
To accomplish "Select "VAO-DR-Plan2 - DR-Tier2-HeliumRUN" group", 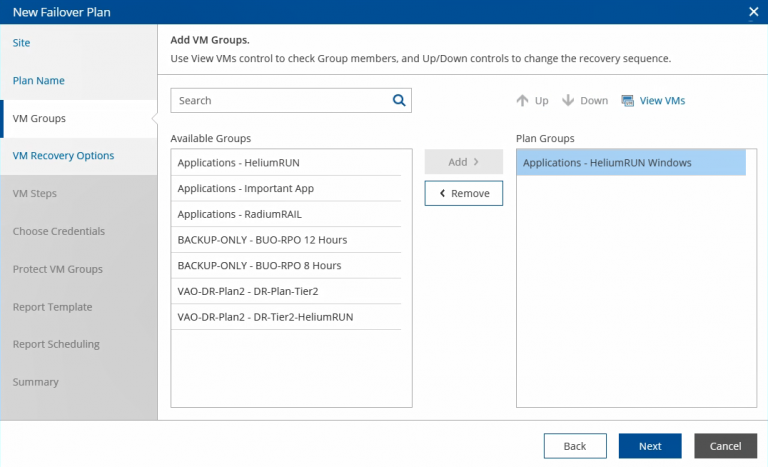I will point(286,317).
